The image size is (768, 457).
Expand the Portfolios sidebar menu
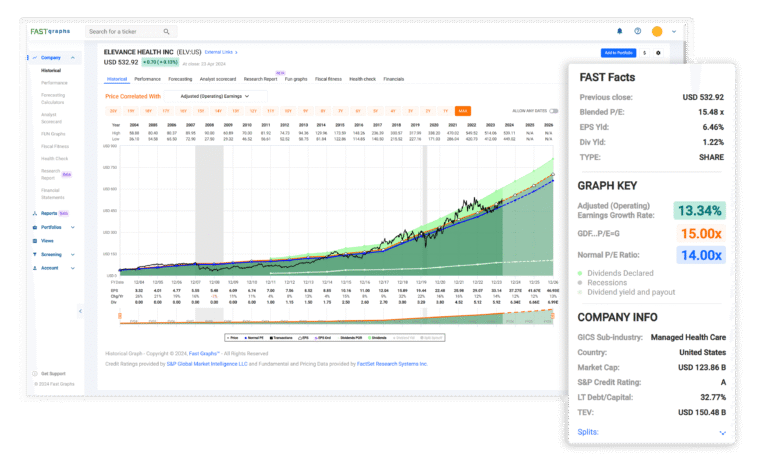click(x=73, y=227)
